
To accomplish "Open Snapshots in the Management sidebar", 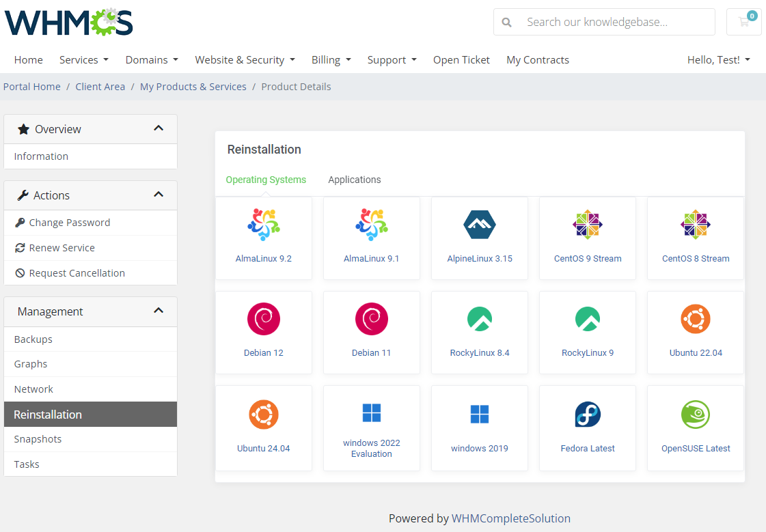I will click(90, 439).
